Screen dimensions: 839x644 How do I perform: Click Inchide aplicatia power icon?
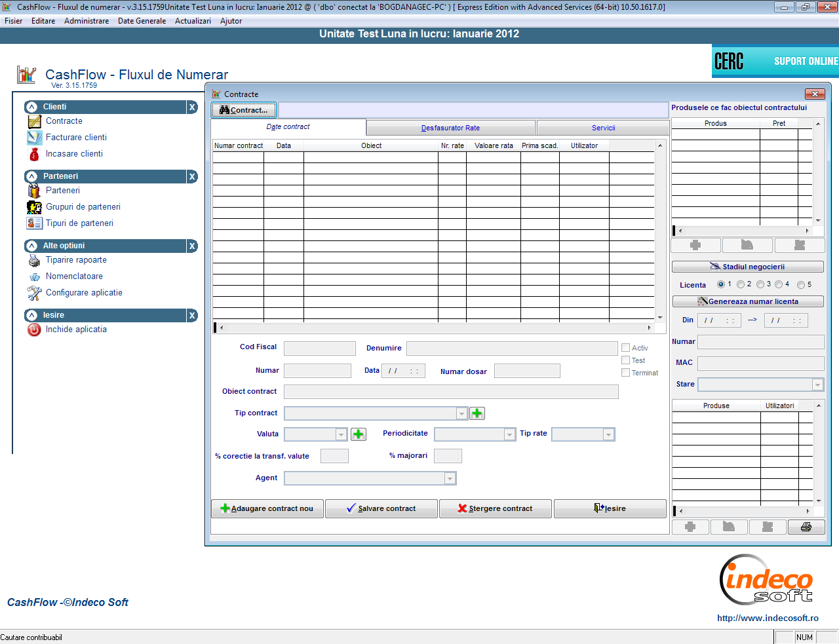pyautogui.click(x=34, y=330)
